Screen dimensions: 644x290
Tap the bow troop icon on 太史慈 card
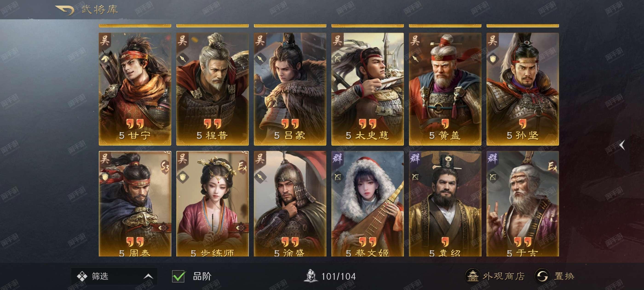pos(337,59)
